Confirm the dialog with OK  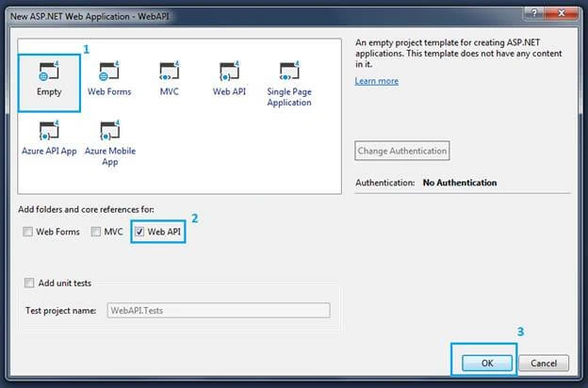point(487,363)
